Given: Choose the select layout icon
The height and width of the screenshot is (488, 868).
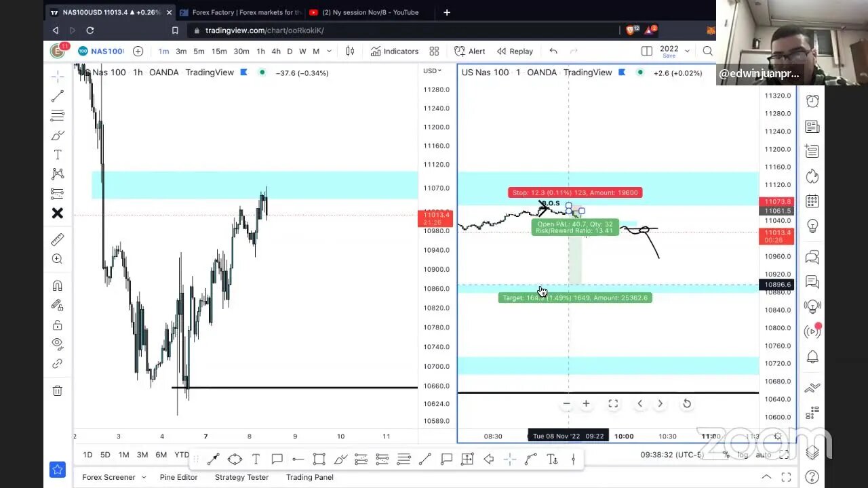Looking at the screenshot, I should [647, 51].
